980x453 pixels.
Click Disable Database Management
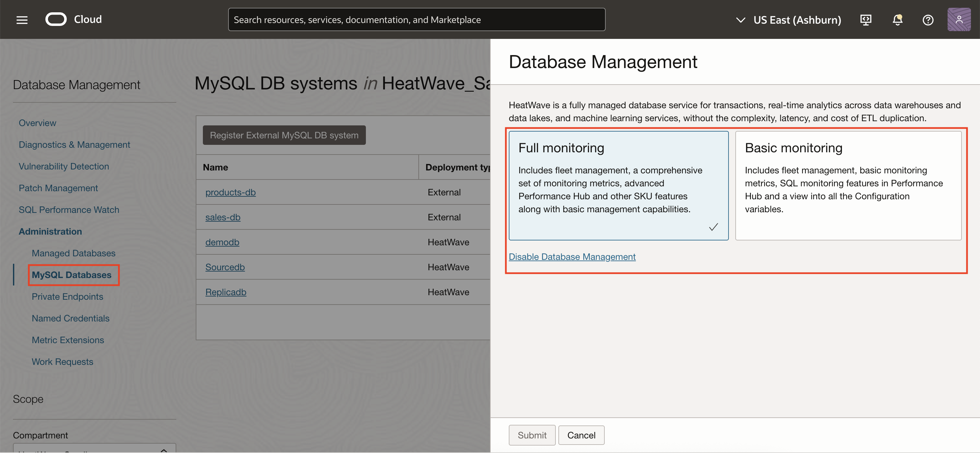click(572, 256)
